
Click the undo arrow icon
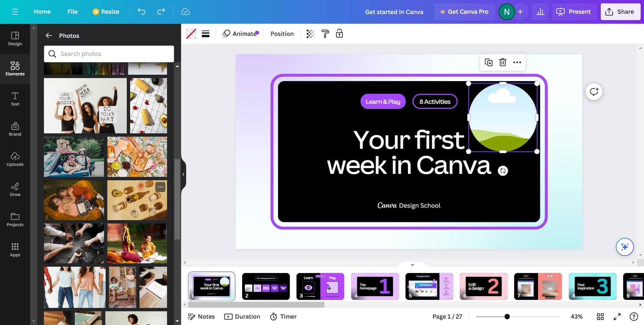click(142, 12)
